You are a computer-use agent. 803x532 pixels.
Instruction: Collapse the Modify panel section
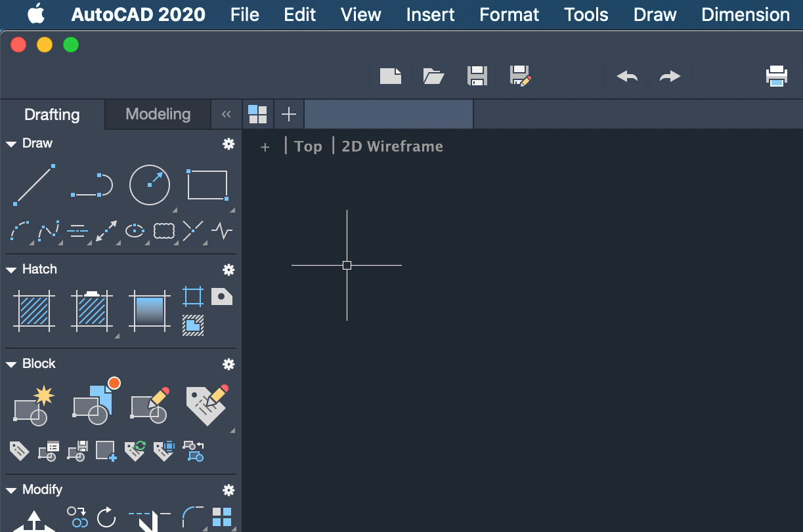(11, 490)
